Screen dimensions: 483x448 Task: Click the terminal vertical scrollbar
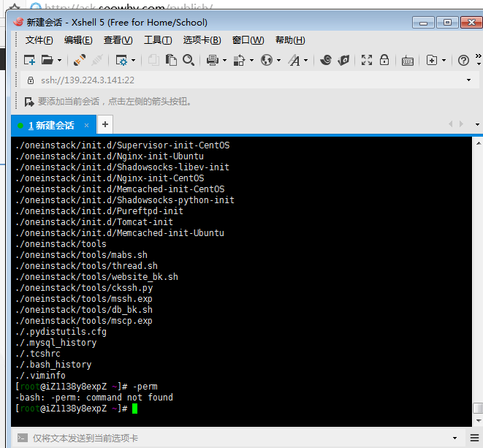477,278
